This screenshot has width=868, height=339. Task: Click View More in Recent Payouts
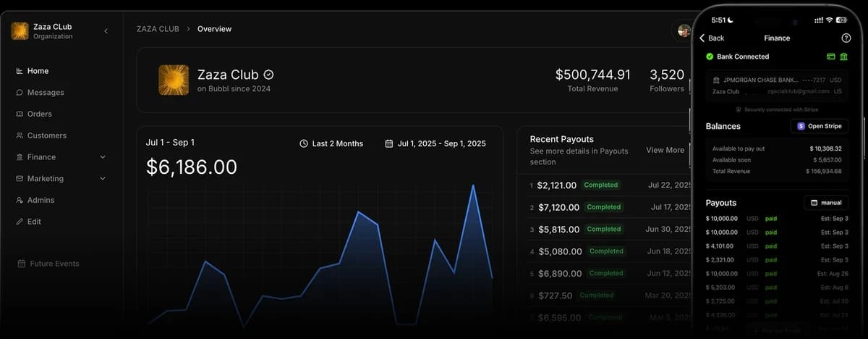tap(665, 150)
